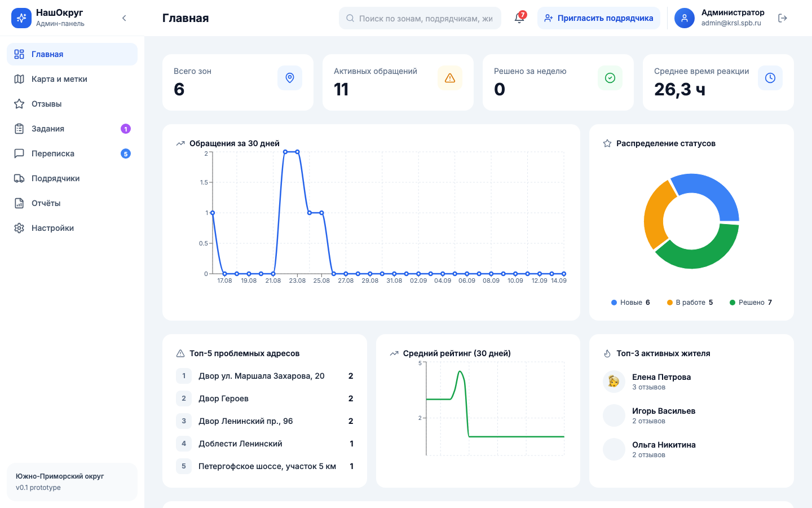The height and width of the screenshot is (508, 812).
Task: Click the administrator avatar icon
Action: pos(685,18)
